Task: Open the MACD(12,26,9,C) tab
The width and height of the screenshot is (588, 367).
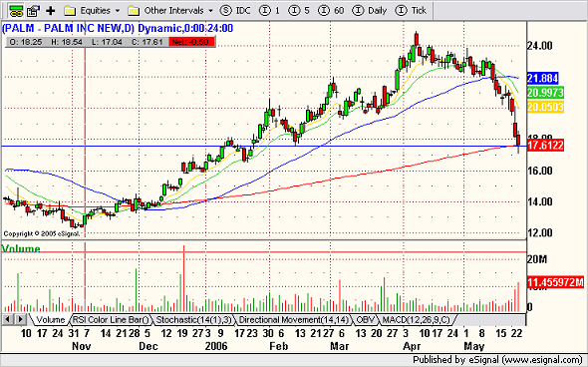Action: click(416, 320)
